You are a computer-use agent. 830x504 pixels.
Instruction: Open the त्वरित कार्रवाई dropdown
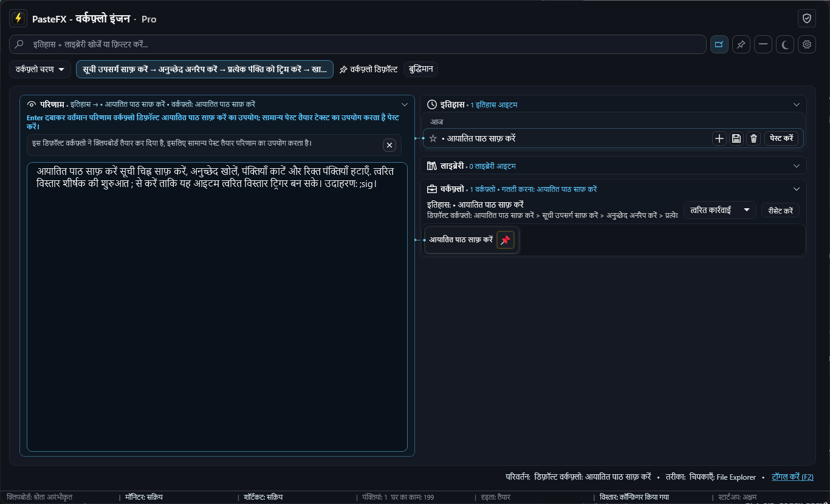pyautogui.click(x=719, y=210)
